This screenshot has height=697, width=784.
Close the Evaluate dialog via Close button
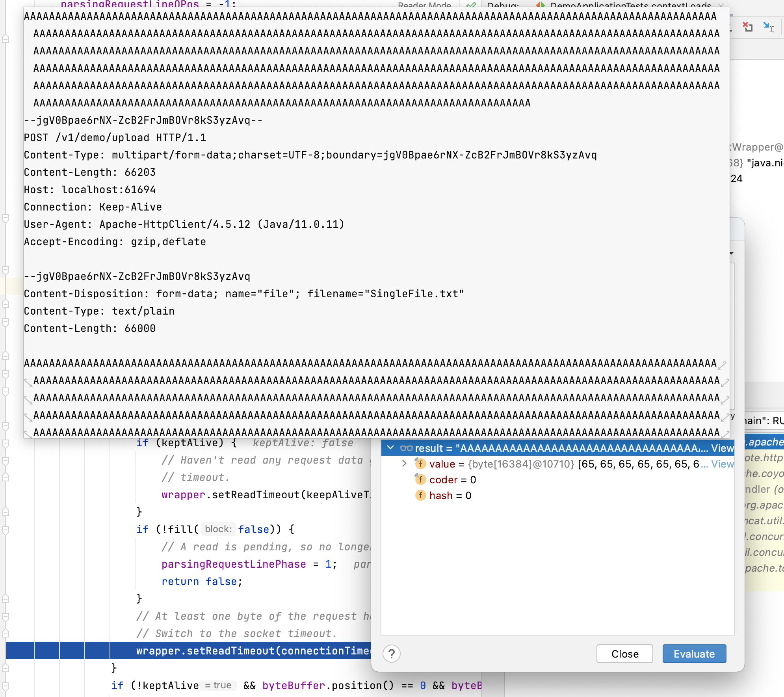point(625,654)
